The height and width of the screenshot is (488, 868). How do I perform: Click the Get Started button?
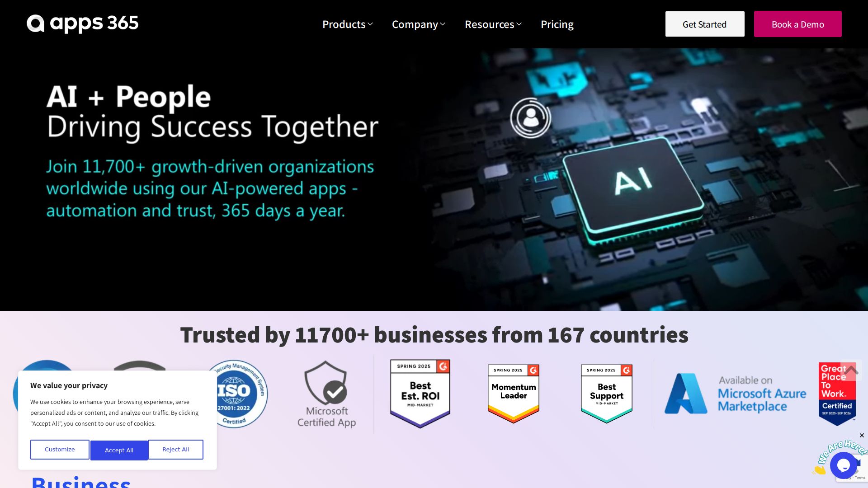(705, 24)
